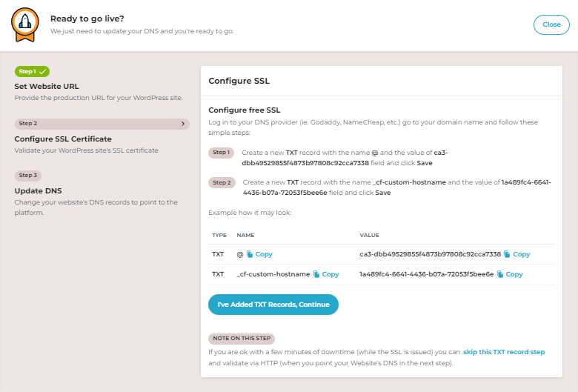The width and height of the screenshot is (578, 392).
Task: Click Copy link for @ record name
Action: pyautogui.click(x=264, y=254)
